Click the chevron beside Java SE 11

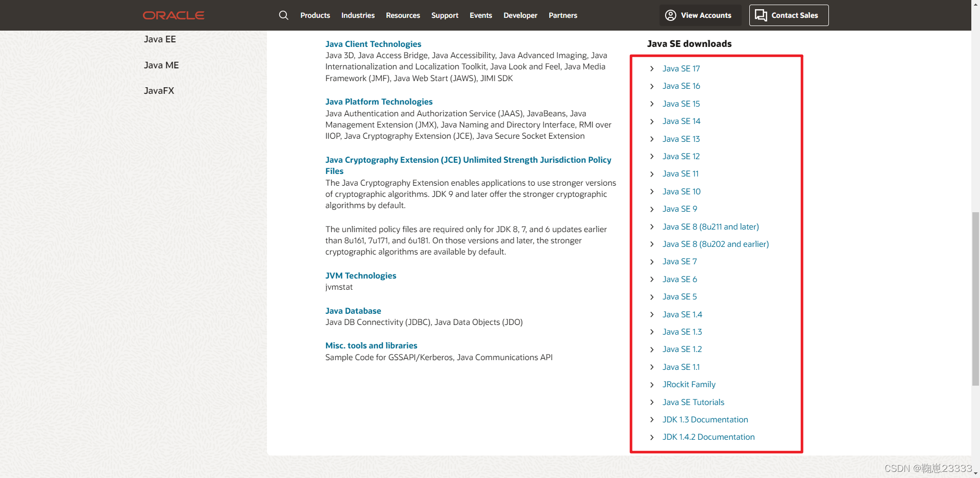652,174
